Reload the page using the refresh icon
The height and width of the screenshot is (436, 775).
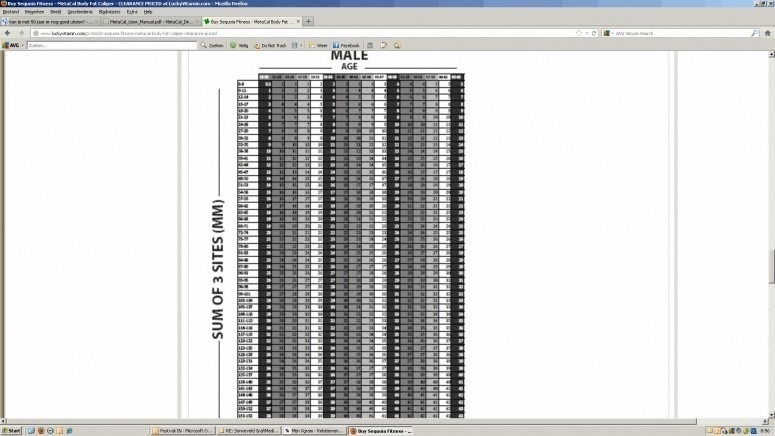pos(594,33)
